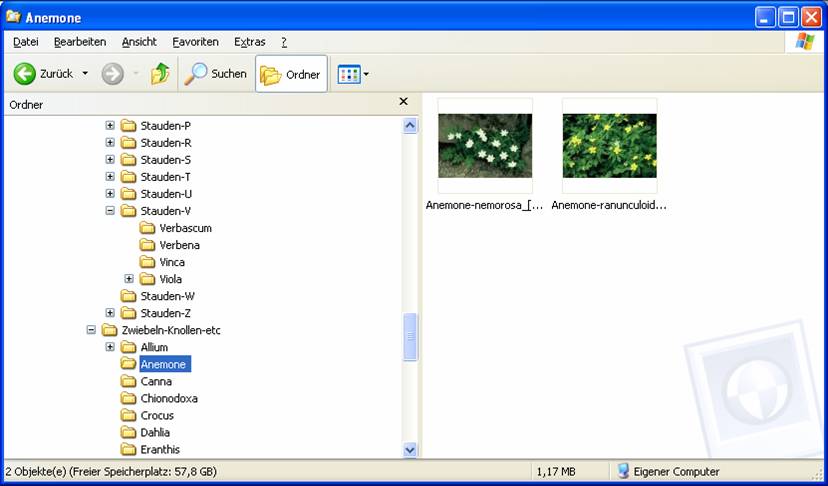Open the Suchen search panel

216,74
